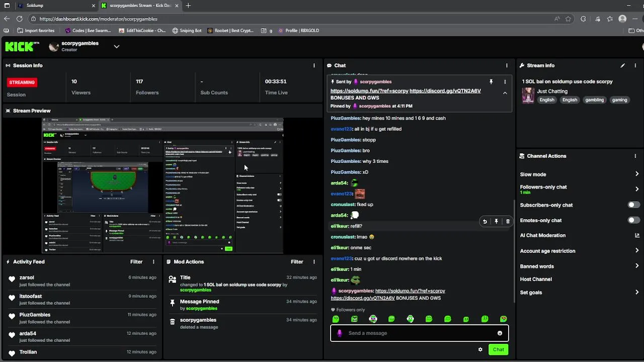Toggle Subscribers-only chat switch

coord(634,205)
